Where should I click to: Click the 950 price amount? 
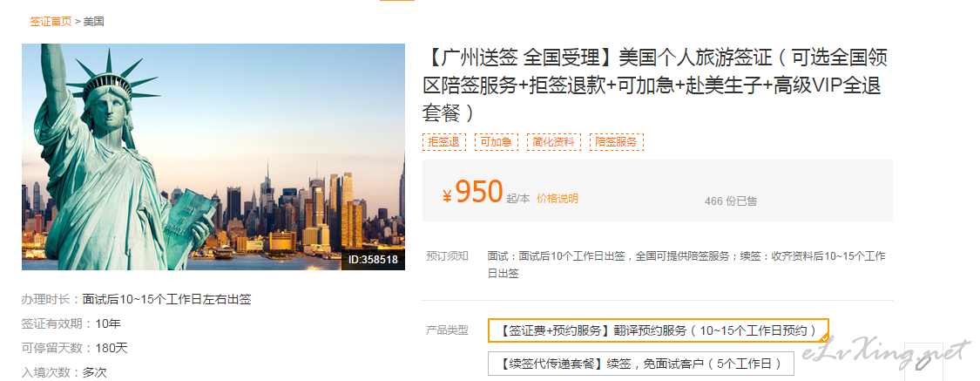tap(479, 192)
